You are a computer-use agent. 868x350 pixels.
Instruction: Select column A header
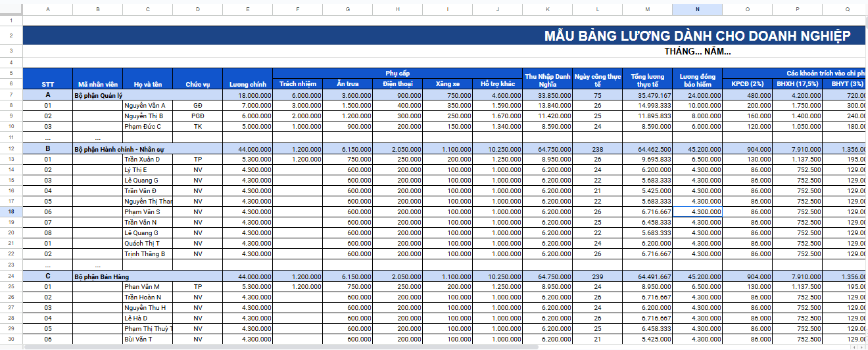pyautogui.click(x=48, y=9)
